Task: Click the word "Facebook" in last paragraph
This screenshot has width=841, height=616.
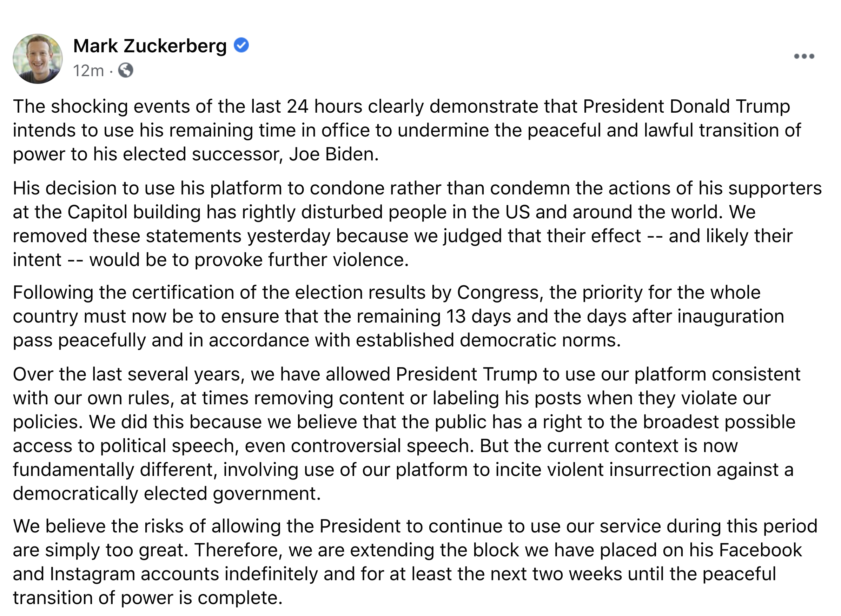Action: click(760, 550)
